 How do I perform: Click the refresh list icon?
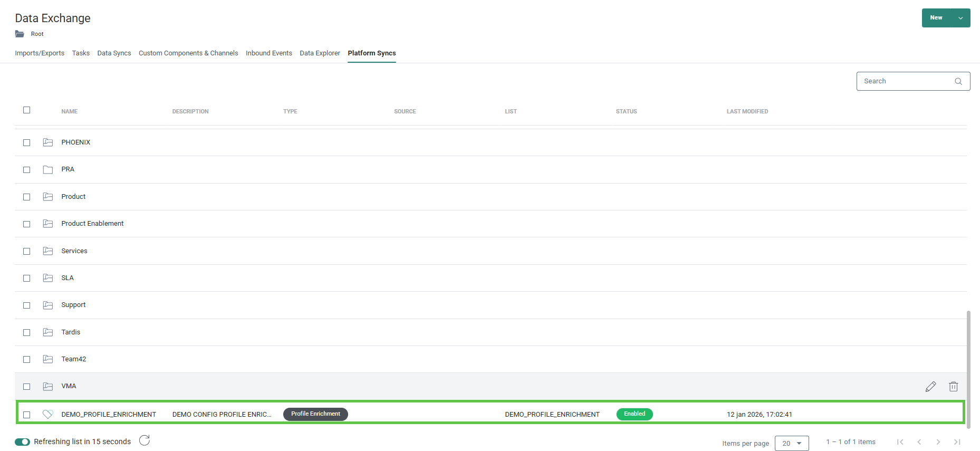pyautogui.click(x=145, y=440)
